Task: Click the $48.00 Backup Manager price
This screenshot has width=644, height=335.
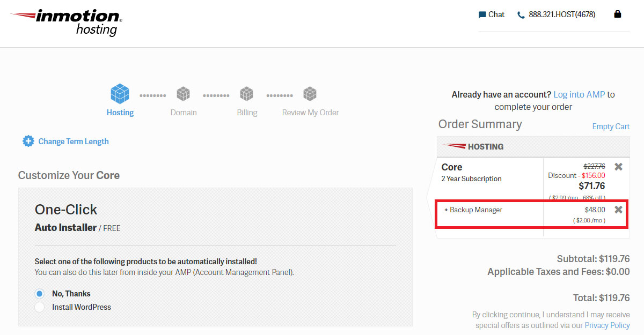Action: pyautogui.click(x=595, y=210)
